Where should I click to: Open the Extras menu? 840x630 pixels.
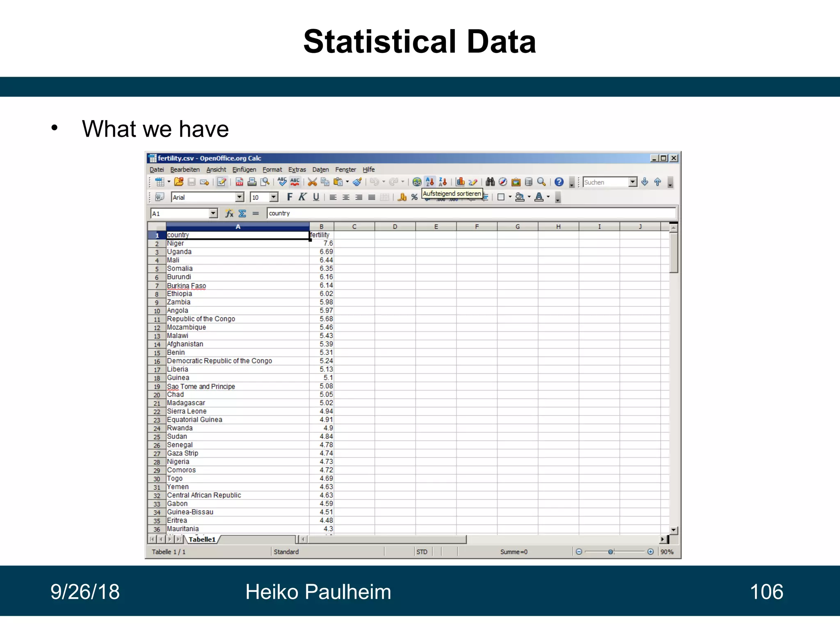(x=297, y=170)
